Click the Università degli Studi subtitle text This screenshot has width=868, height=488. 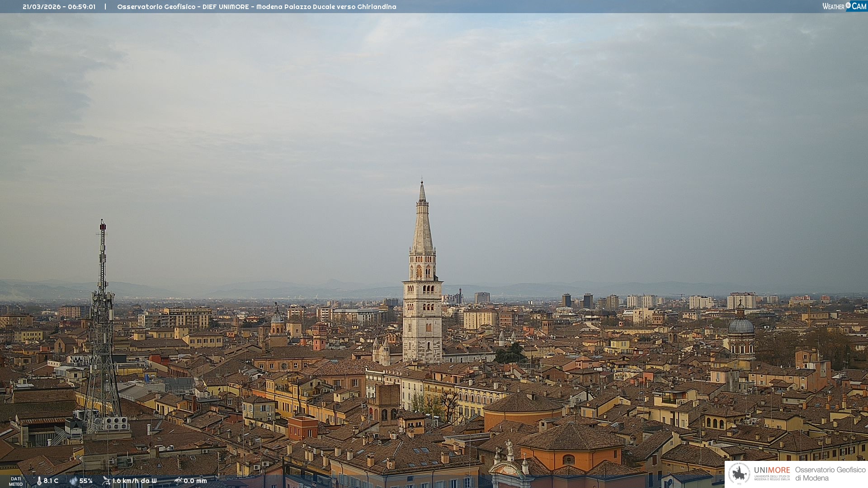pyautogui.click(x=772, y=478)
